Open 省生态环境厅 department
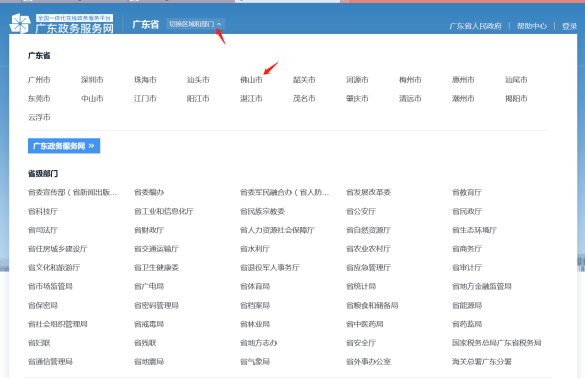585x379 pixels. [x=474, y=230]
